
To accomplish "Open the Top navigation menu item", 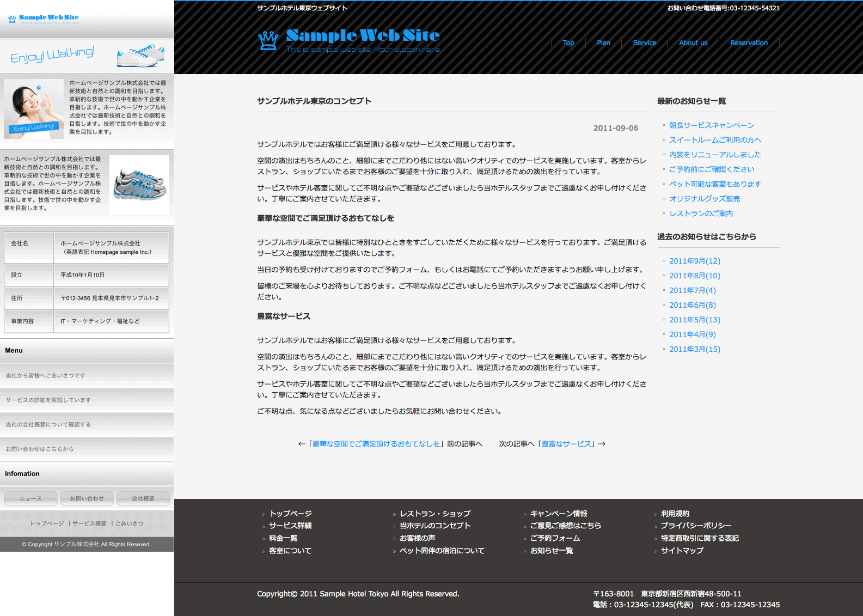I will [568, 43].
